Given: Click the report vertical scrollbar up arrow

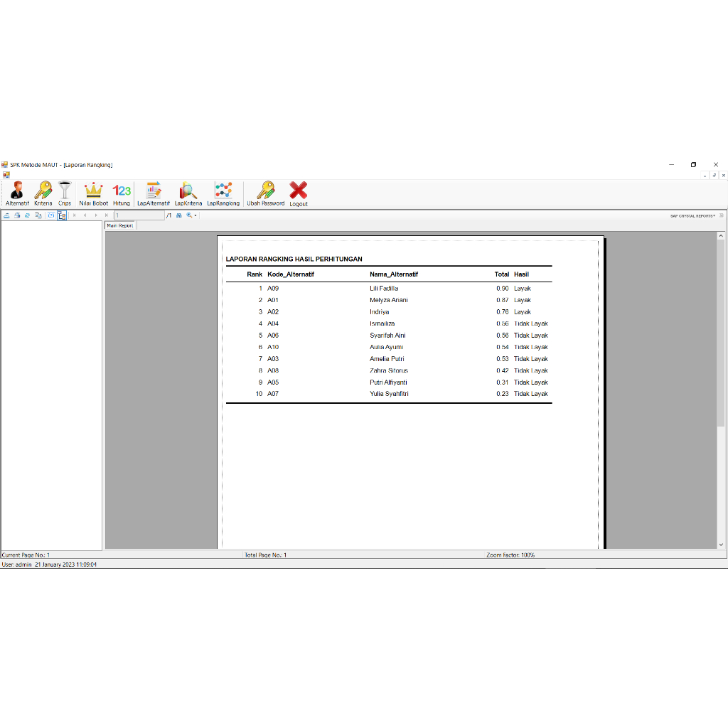Looking at the screenshot, I should pyautogui.click(x=721, y=236).
